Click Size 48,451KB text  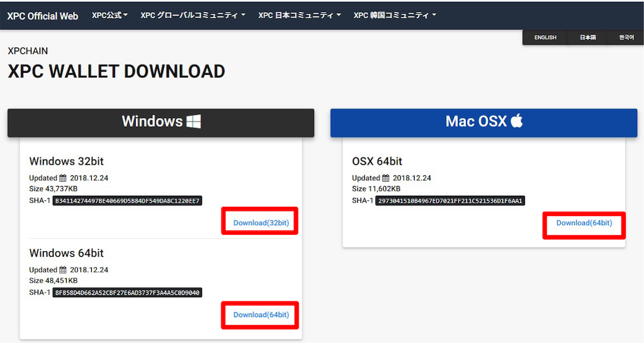(53, 281)
